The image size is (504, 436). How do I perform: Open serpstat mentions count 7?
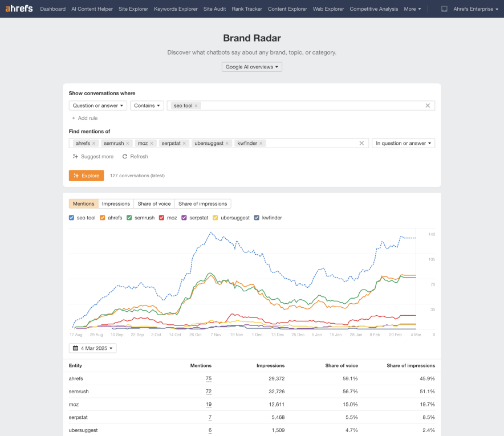pyautogui.click(x=210, y=417)
